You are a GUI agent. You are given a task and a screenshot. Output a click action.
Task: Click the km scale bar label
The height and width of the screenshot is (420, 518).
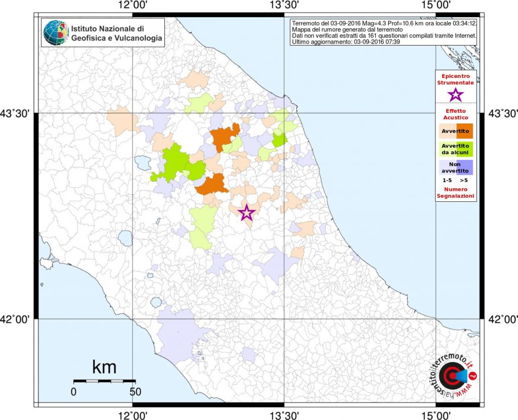pos(104,367)
